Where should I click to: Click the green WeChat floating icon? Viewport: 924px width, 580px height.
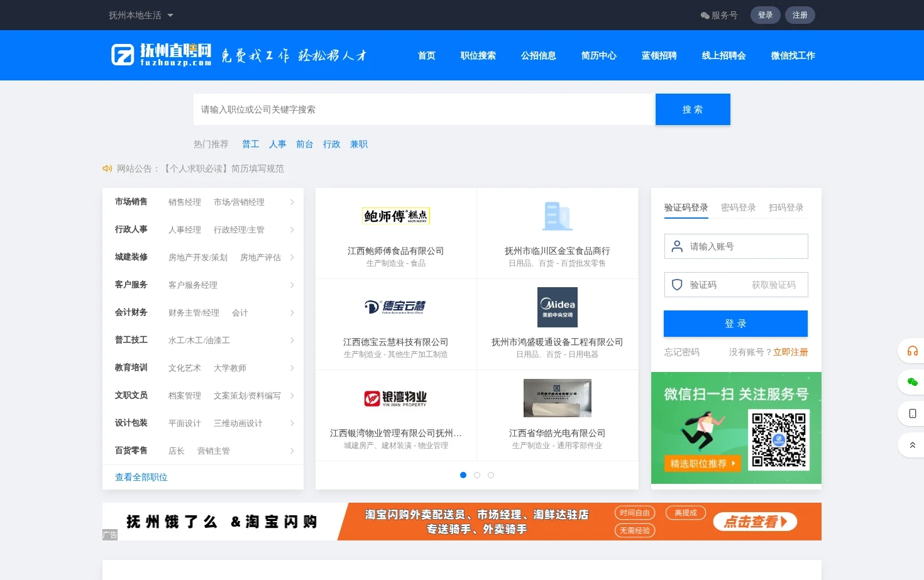[x=912, y=382]
